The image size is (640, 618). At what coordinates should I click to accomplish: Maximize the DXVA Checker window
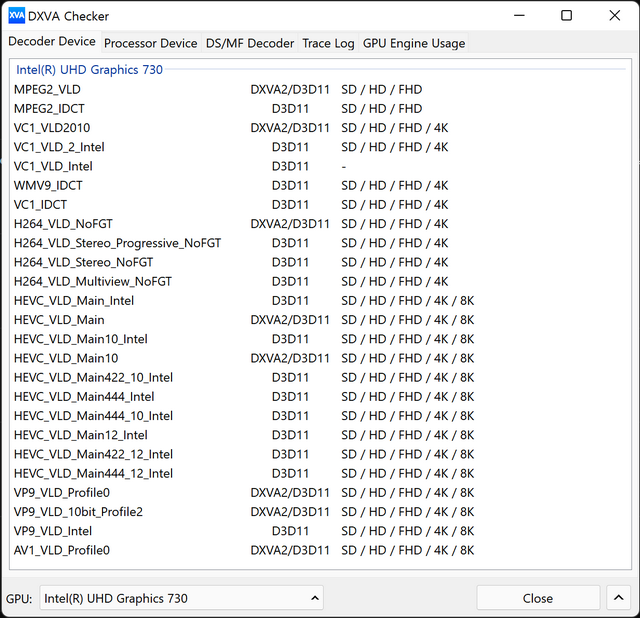point(566,16)
